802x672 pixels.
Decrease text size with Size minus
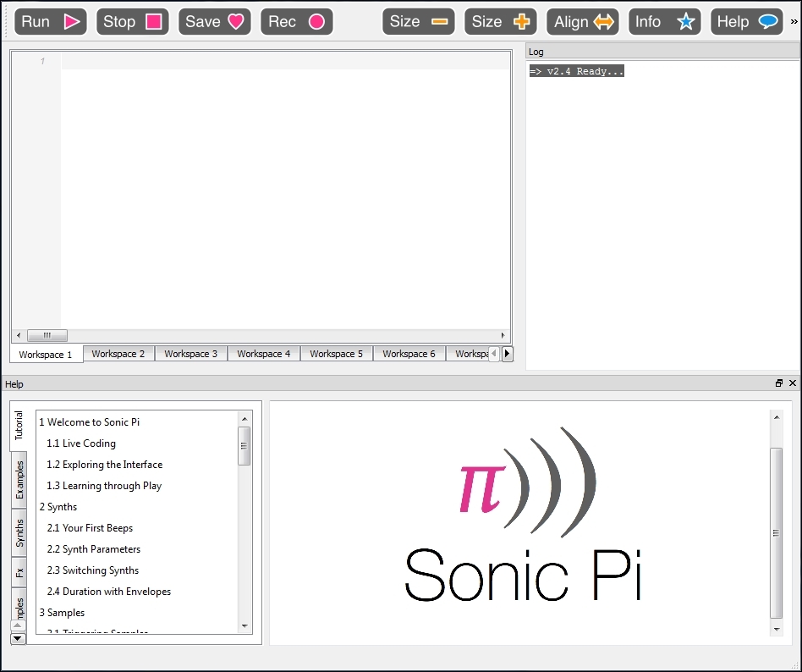coord(419,21)
